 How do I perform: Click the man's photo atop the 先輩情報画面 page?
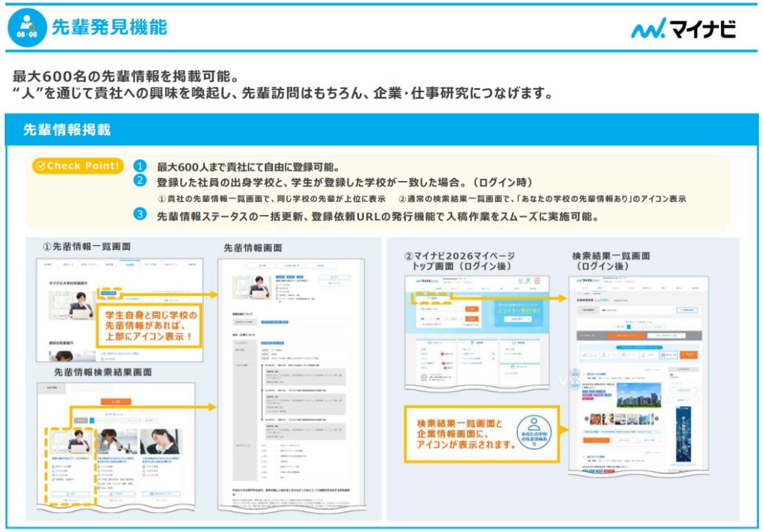(x=252, y=287)
